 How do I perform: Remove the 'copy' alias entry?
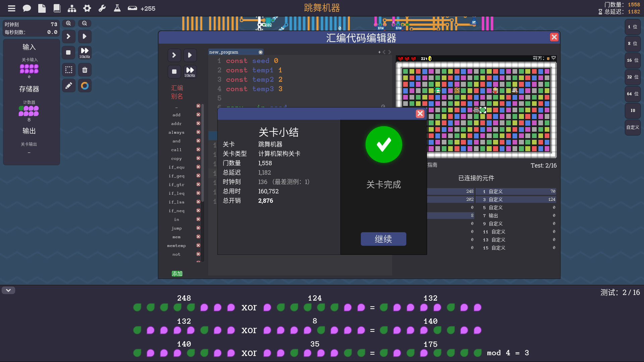pos(198,158)
